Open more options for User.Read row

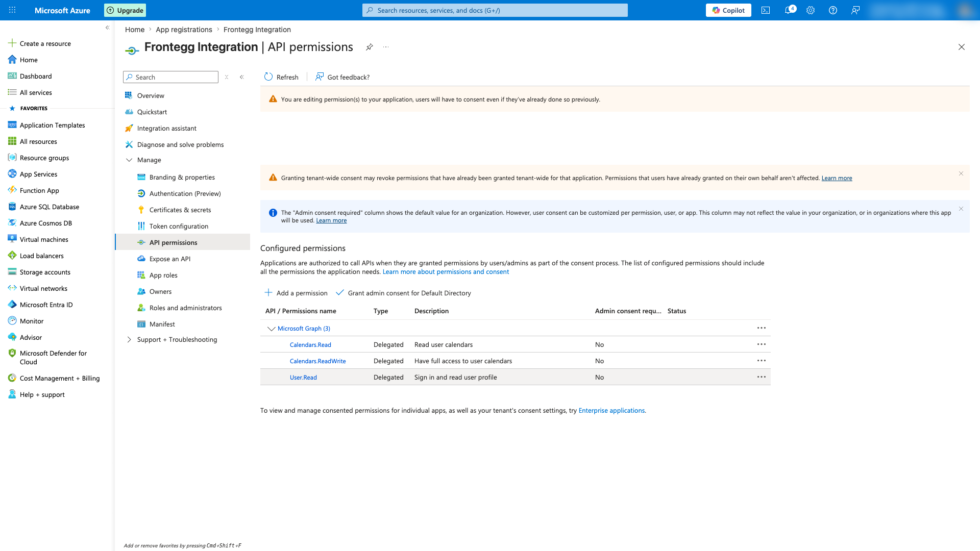click(762, 377)
